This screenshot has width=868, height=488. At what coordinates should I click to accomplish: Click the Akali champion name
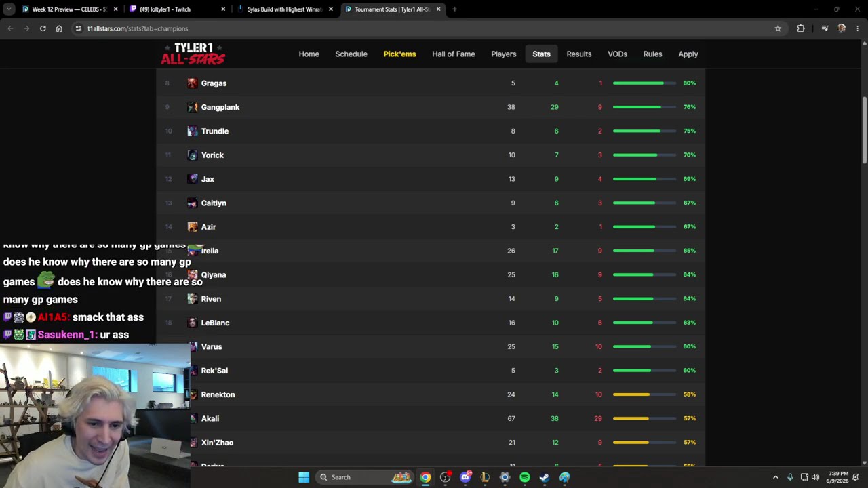pyautogui.click(x=210, y=418)
